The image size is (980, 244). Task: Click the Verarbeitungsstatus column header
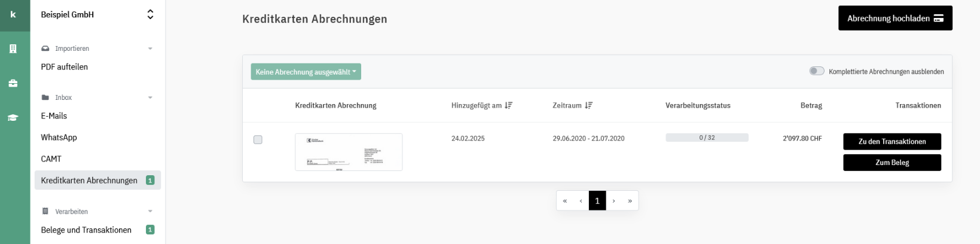click(698, 106)
